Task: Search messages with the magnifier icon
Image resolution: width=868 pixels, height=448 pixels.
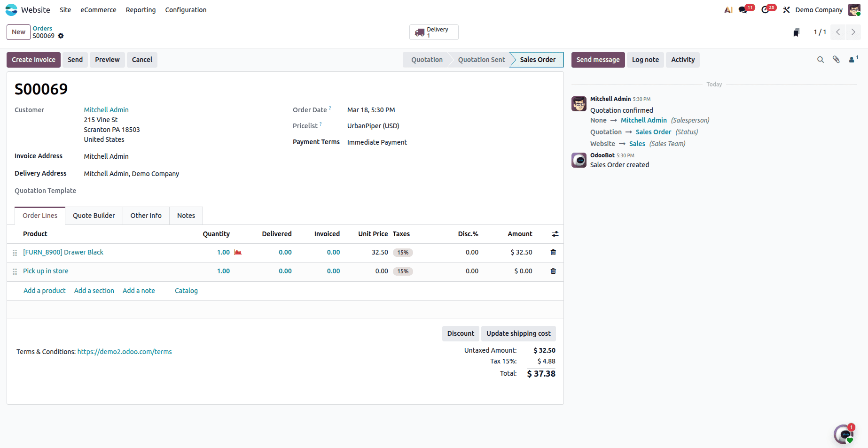Action: point(820,60)
